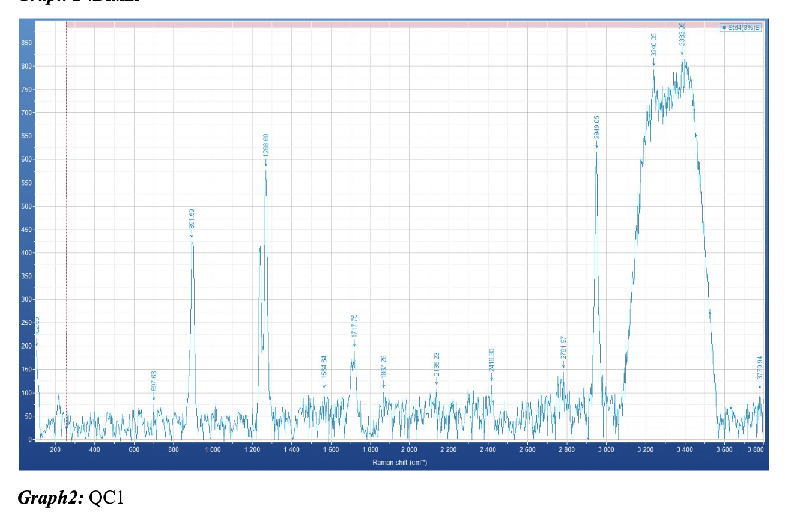This screenshot has height=530, width=812.
Task: Click the Std4(8%)B legend entry
Action: (741, 27)
